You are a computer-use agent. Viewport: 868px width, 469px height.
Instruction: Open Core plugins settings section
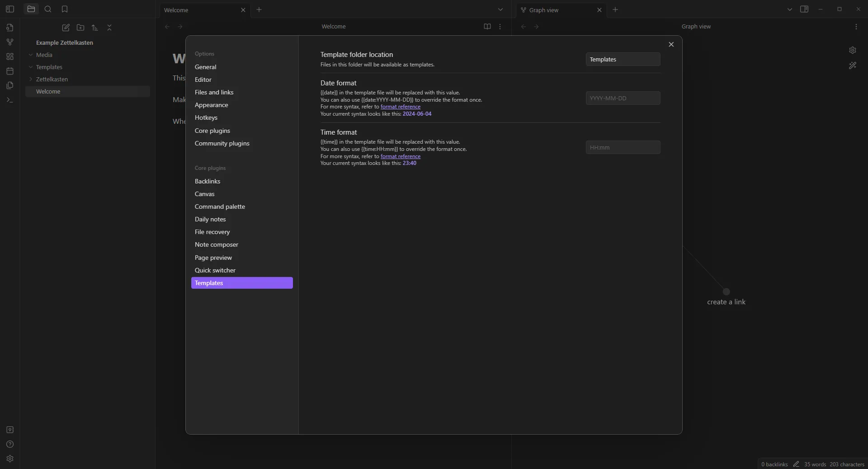point(242,131)
